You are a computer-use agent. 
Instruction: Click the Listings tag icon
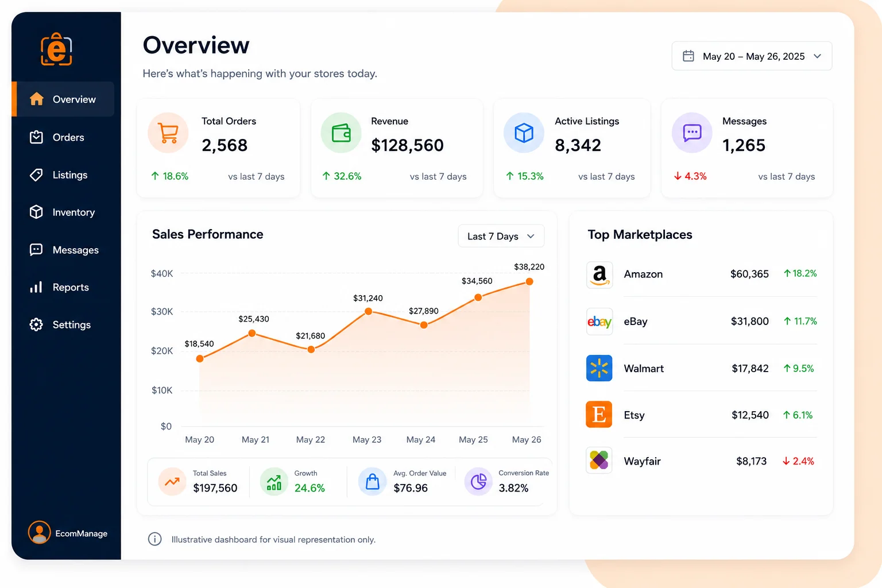tap(36, 175)
